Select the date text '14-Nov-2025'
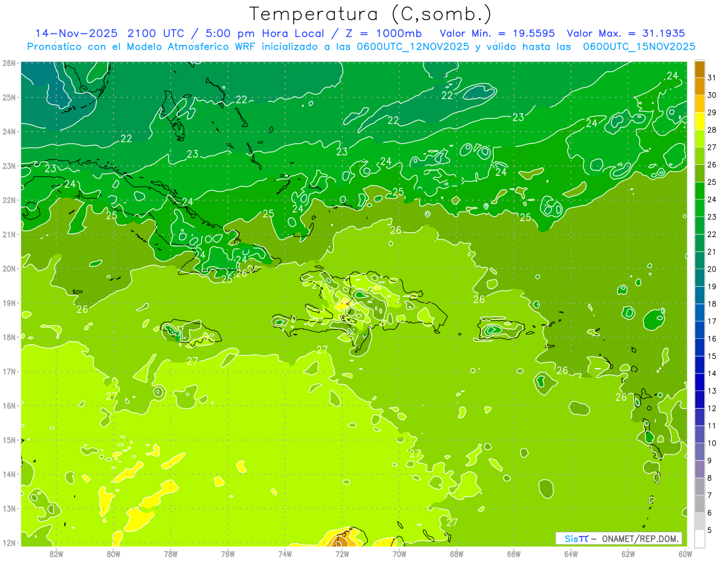This screenshot has height=562, width=728. pos(76,33)
